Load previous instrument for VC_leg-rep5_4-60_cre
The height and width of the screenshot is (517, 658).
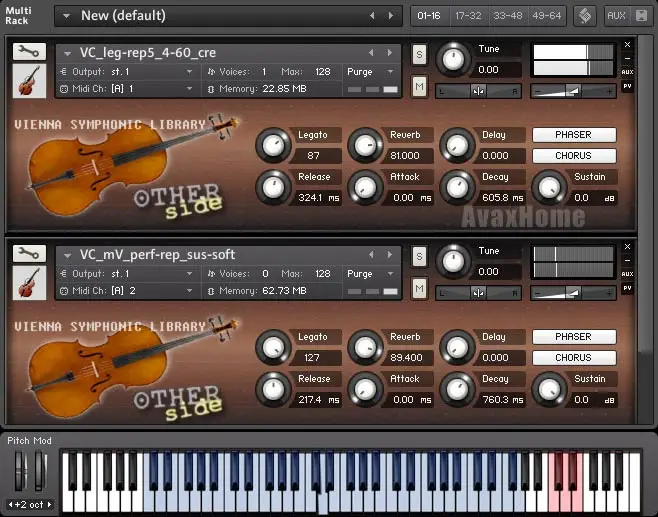click(x=371, y=52)
